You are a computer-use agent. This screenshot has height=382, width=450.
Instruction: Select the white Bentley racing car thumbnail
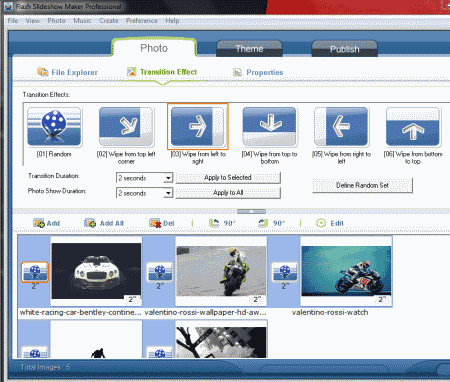(96, 271)
